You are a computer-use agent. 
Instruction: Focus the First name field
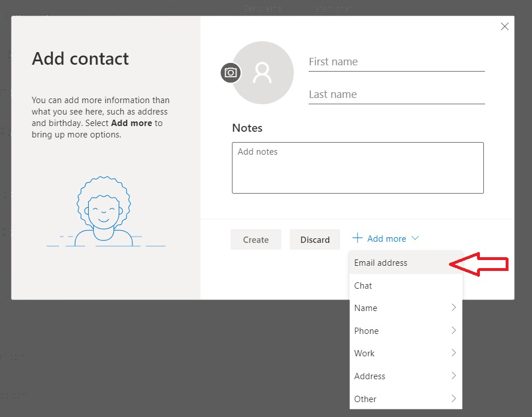(x=397, y=62)
